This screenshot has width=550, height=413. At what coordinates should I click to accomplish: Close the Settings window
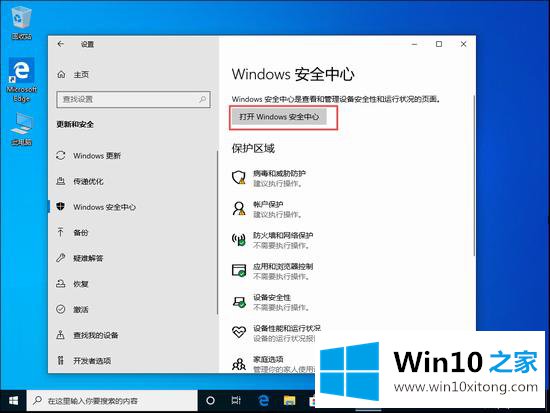point(463,44)
